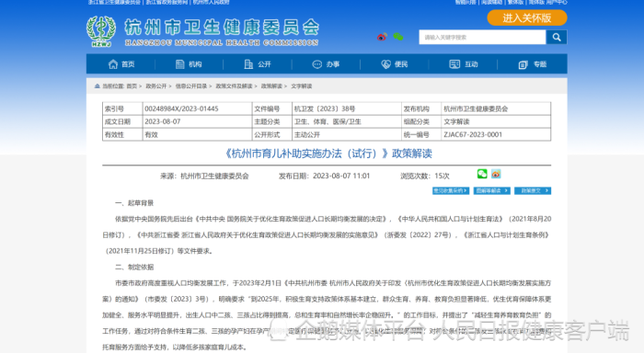This screenshot has width=644, height=353.
Task: Click the 成文日期 value 2023-08-07
Action: click(163, 121)
